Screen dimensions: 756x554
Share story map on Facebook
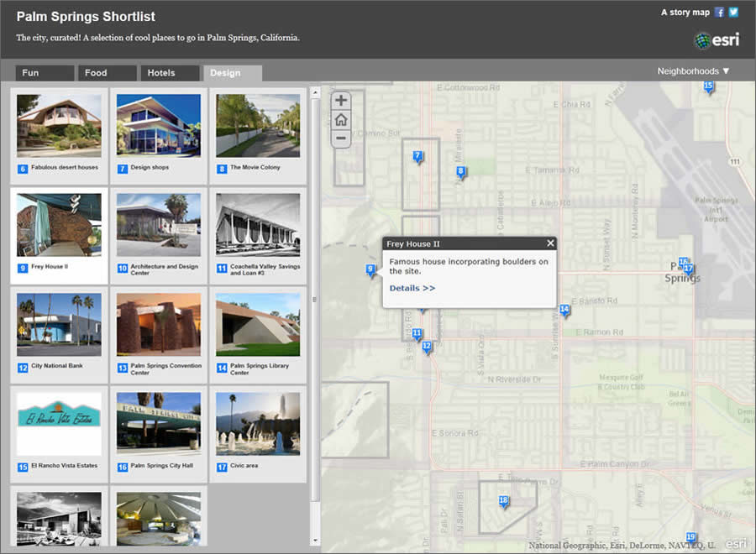(x=719, y=13)
